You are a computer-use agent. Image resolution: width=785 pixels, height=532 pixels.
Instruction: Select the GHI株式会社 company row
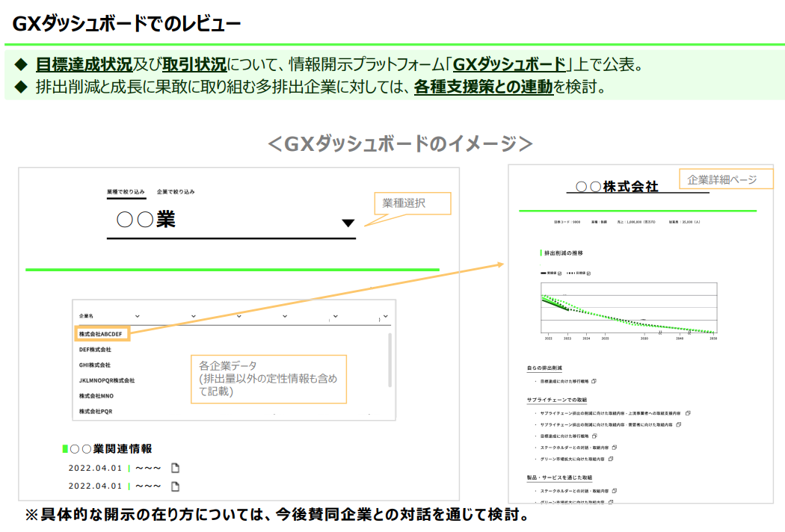click(95, 365)
